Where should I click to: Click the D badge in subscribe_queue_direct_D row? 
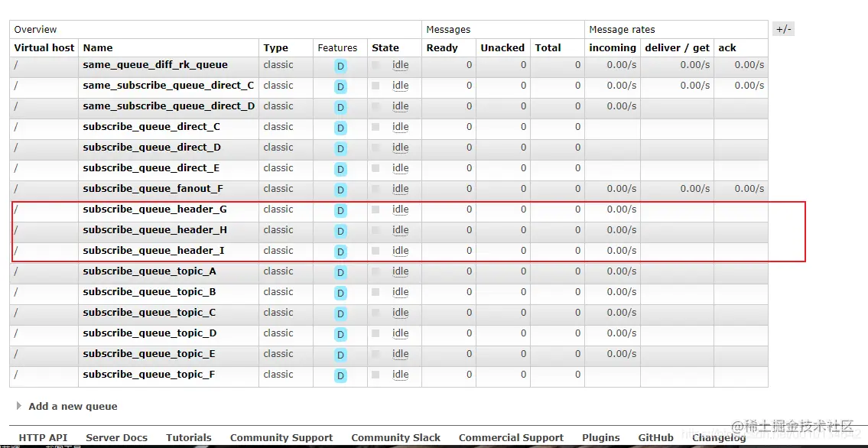[x=340, y=149]
